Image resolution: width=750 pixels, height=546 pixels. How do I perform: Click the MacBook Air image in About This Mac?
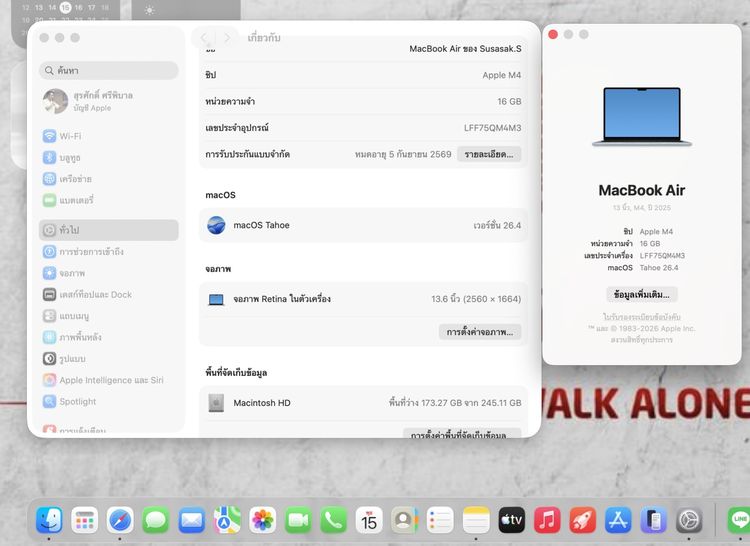click(x=641, y=117)
